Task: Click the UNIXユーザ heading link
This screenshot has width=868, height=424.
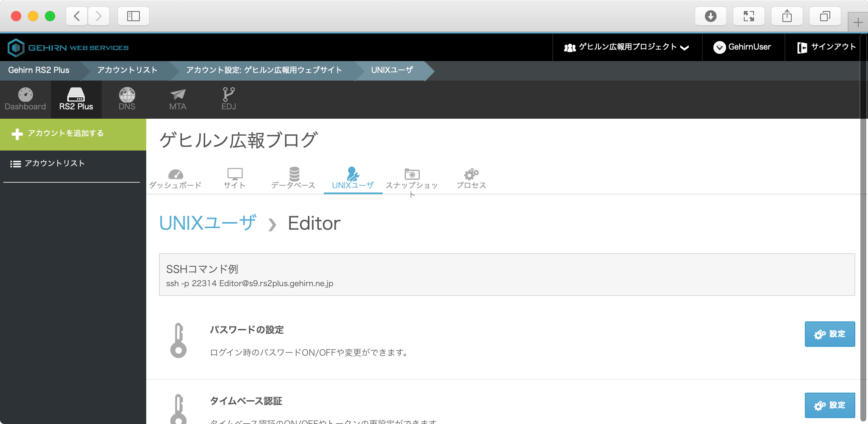Action: pyautogui.click(x=208, y=223)
